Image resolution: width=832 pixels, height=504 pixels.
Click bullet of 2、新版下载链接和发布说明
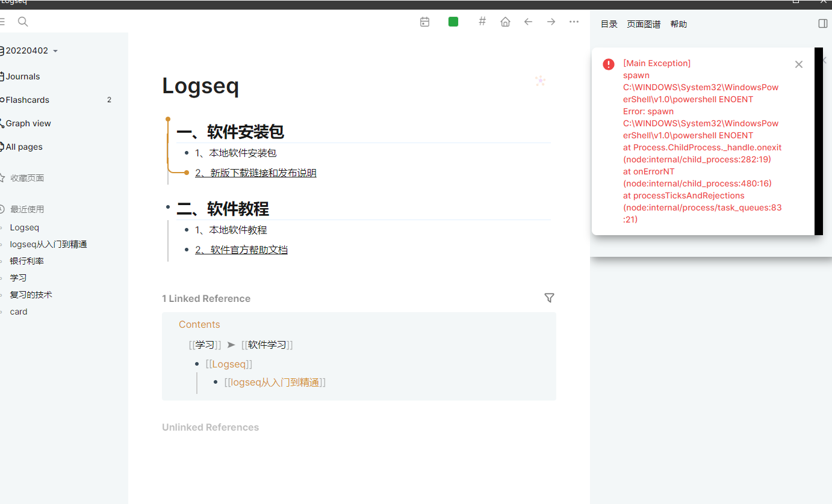coord(187,173)
